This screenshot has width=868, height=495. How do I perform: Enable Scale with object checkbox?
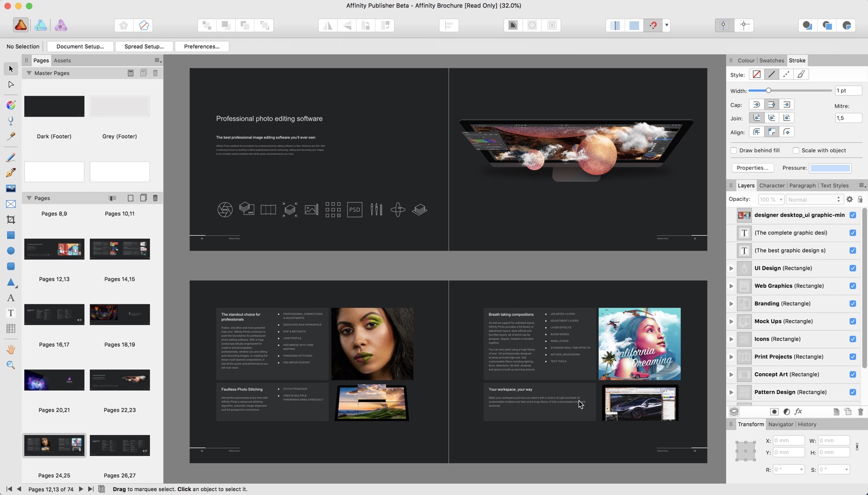[x=796, y=150]
